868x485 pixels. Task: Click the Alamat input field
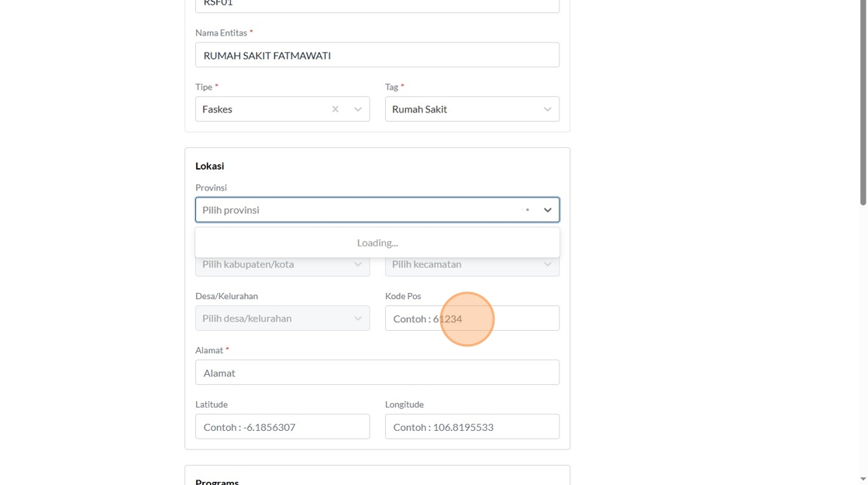point(377,373)
